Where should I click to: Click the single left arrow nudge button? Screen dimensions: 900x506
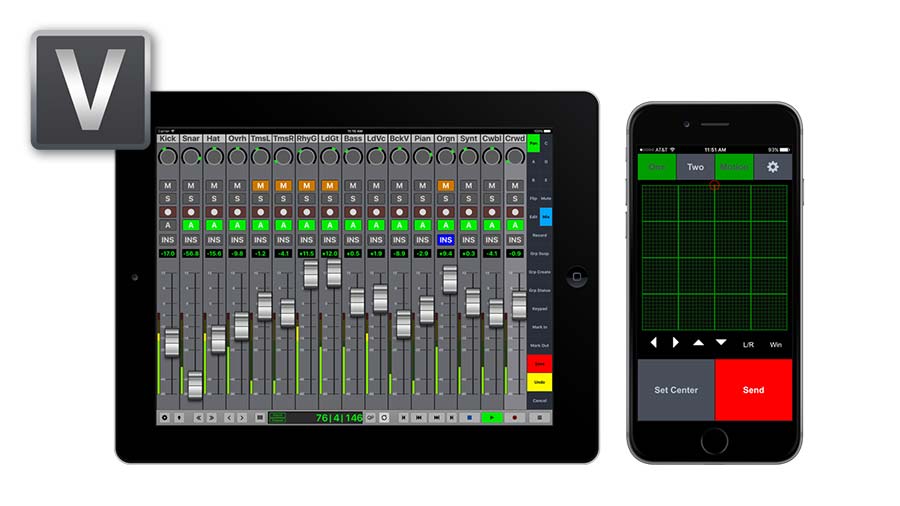point(228,418)
